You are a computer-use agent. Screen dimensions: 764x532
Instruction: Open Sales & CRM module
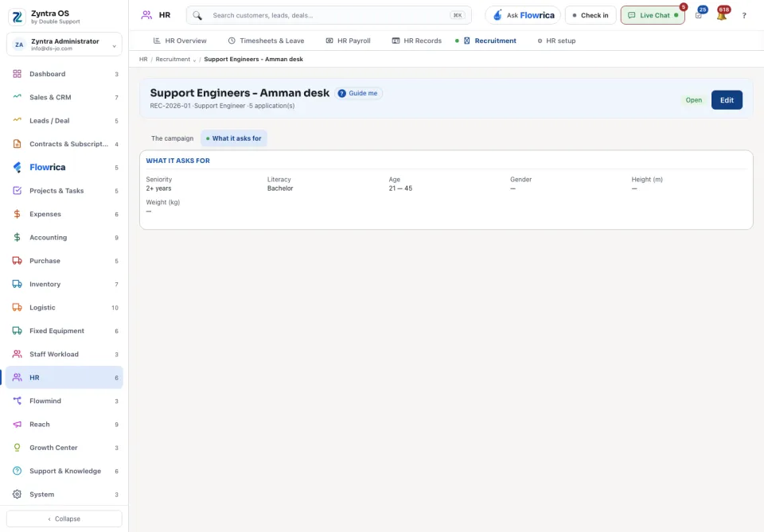(x=64, y=97)
